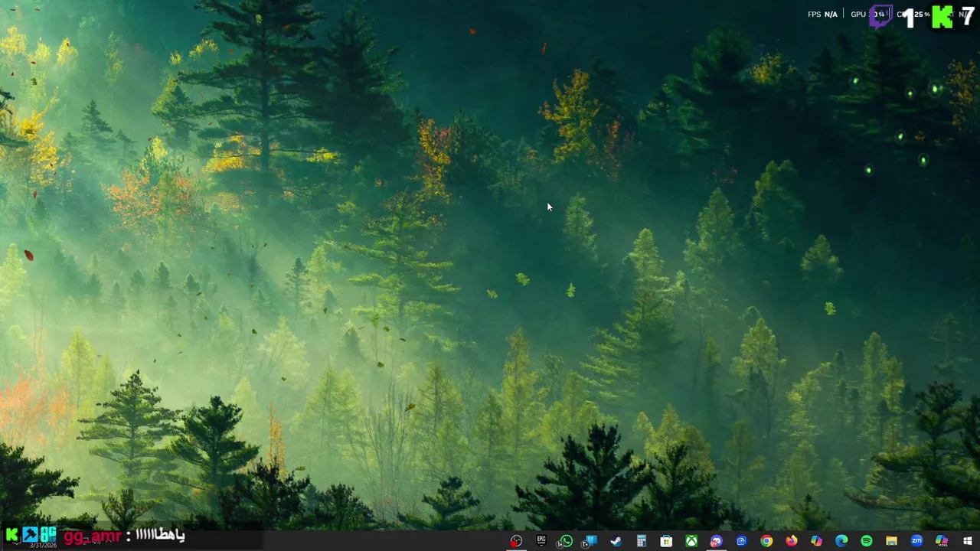Open Microsoft Store from the taskbar
This screenshot has height=551, width=980.
coord(666,541)
